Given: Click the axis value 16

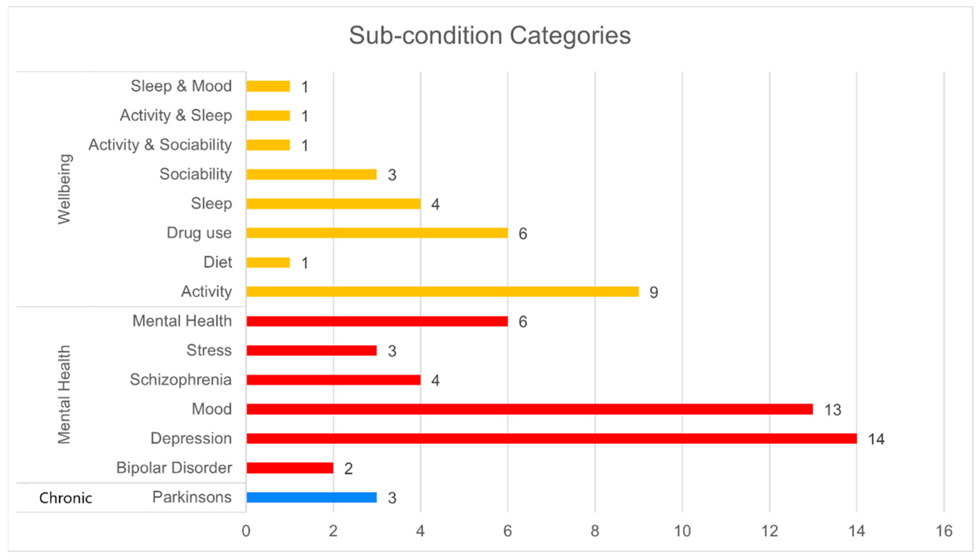Looking at the screenshot, I should tap(944, 531).
